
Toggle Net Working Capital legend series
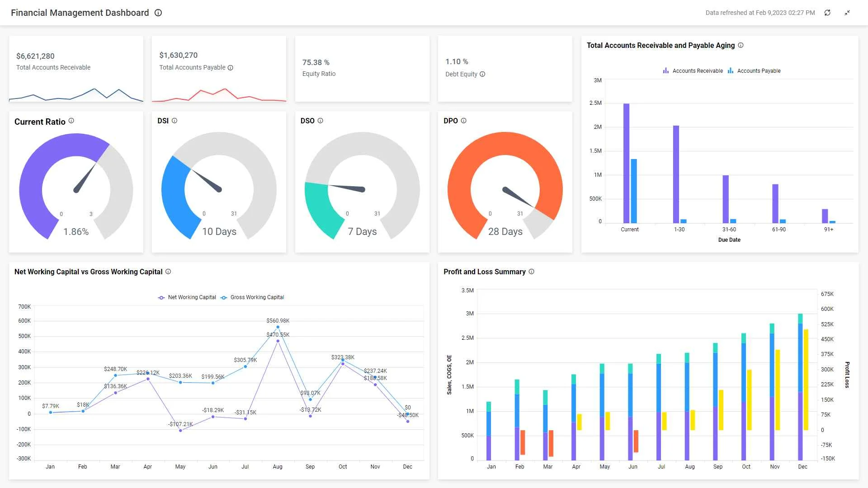pyautogui.click(x=187, y=297)
